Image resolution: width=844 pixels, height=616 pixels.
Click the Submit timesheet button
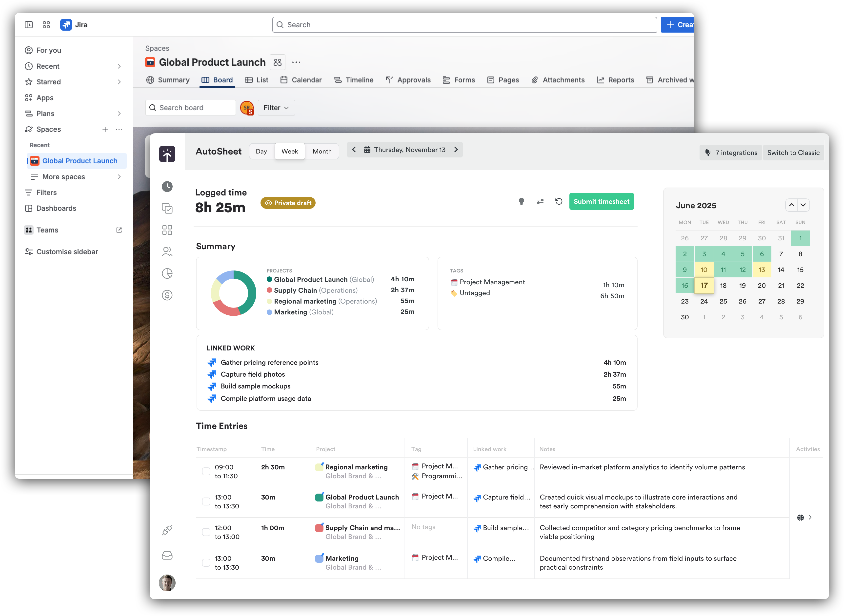pos(601,201)
